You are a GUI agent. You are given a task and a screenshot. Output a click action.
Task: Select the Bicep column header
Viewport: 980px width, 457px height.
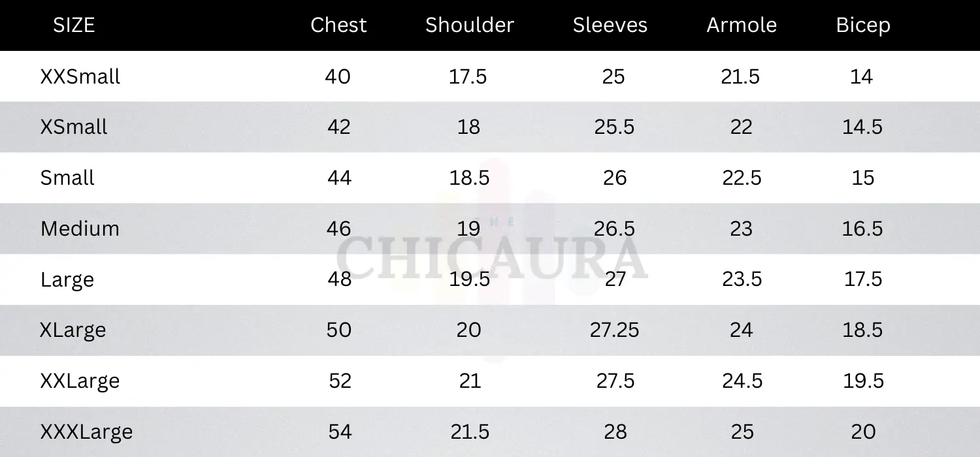(863, 26)
